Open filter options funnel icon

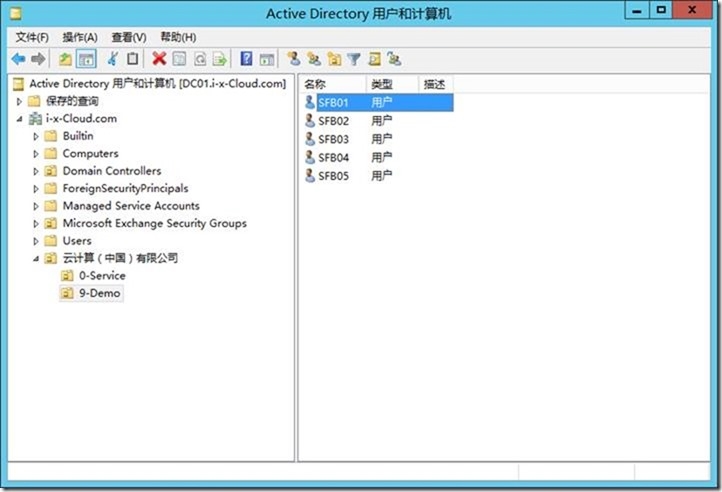pos(354,59)
